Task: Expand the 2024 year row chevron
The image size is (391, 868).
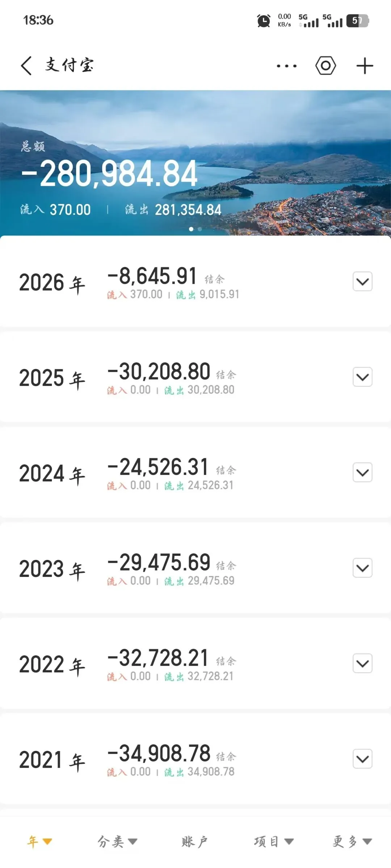Action: point(362,472)
